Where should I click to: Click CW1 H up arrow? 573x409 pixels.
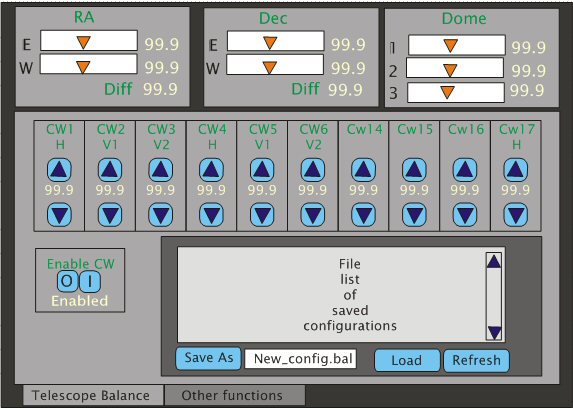[x=59, y=170]
